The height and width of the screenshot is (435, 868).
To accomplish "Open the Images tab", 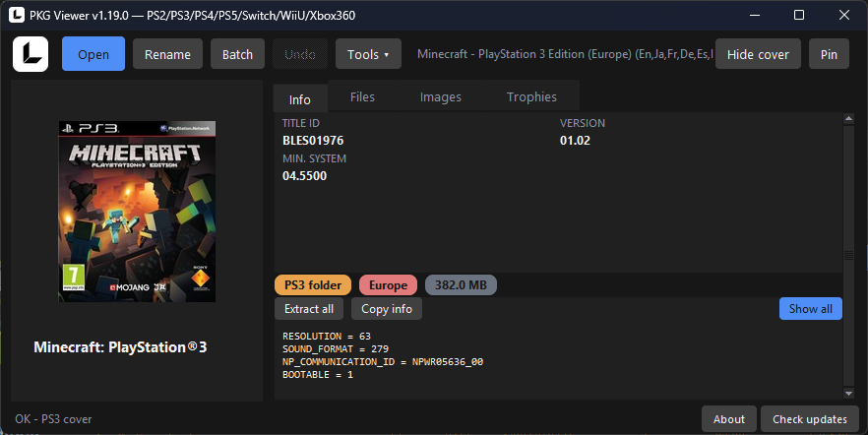I will pyautogui.click(x=441, y=96).
